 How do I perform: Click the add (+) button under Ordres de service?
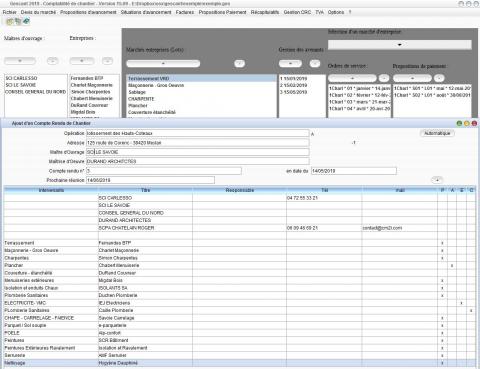352,78
